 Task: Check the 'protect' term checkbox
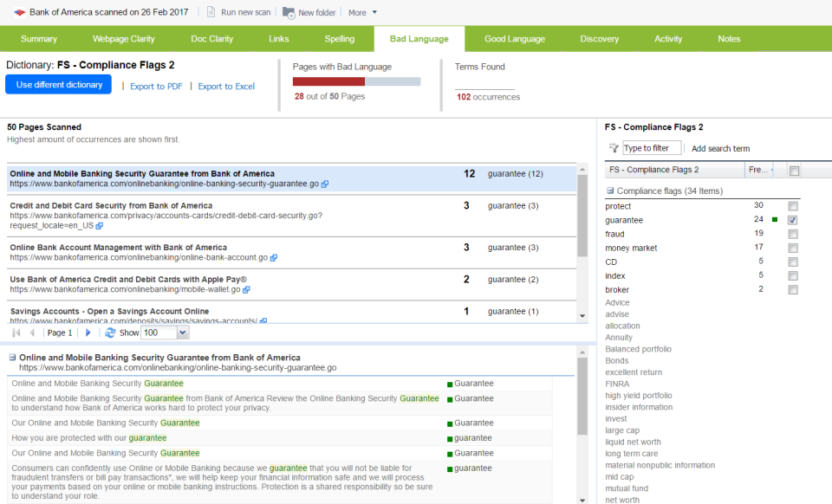(x=793, y=206)
